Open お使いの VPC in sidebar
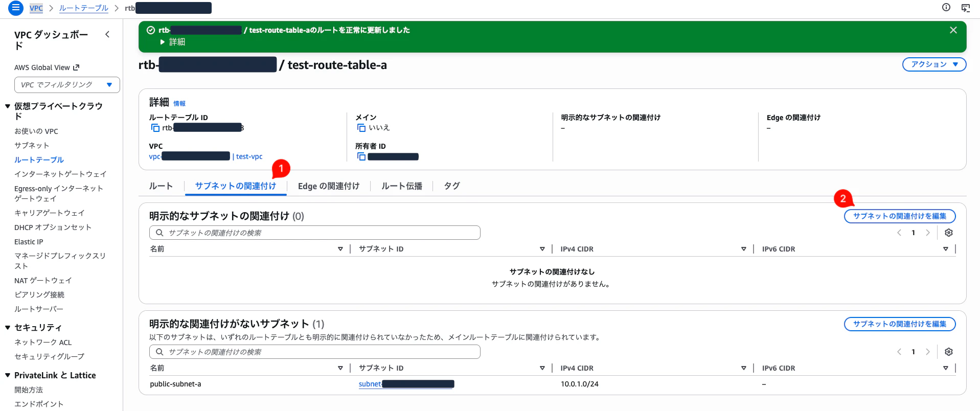Viewport: 980px width, 411px height. (36, 131)
